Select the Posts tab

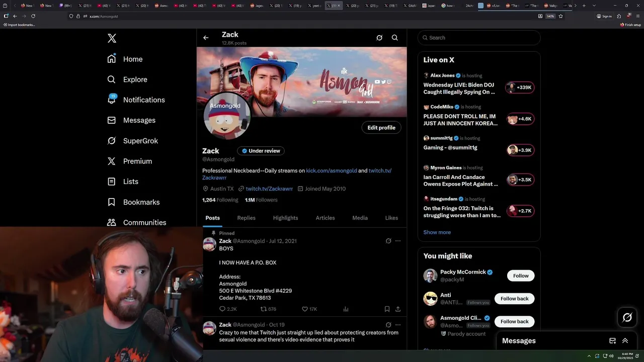212,218
